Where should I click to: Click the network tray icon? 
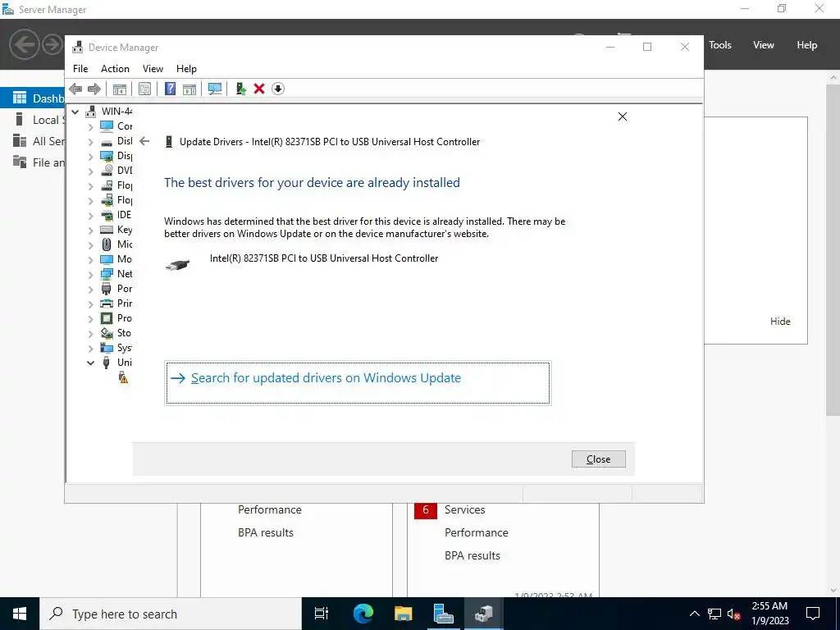coord(714,614)
